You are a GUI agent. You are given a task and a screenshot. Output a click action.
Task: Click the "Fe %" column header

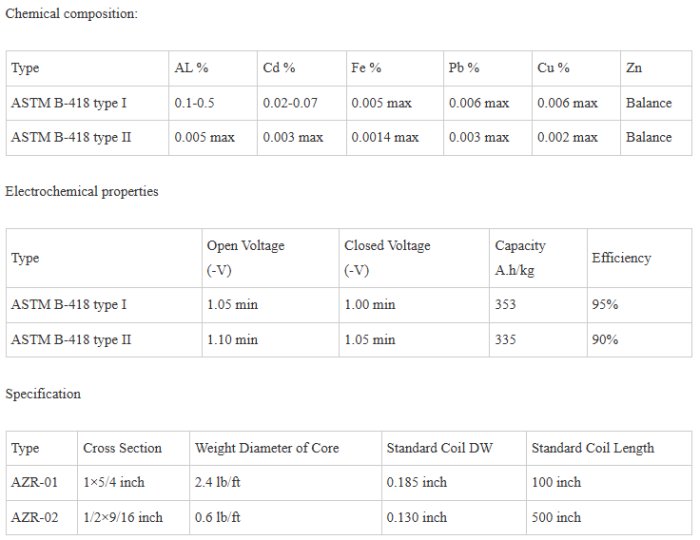tap(366, 68)
